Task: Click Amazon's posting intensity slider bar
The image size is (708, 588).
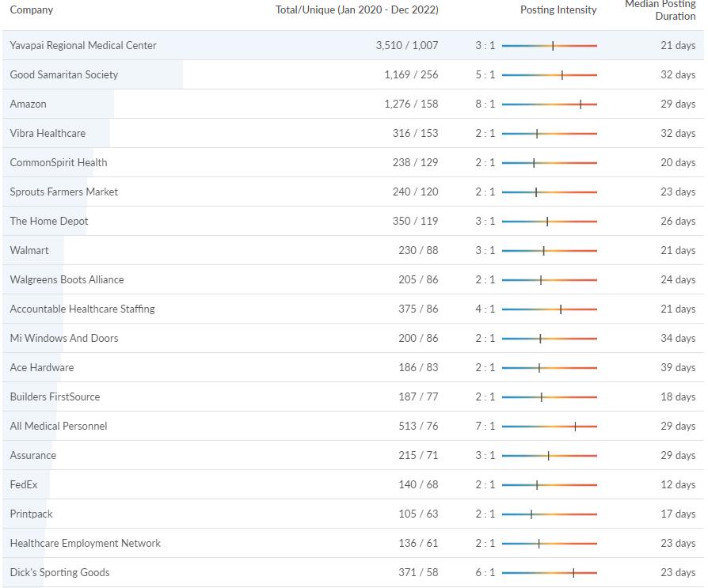Action: [549, 104]
